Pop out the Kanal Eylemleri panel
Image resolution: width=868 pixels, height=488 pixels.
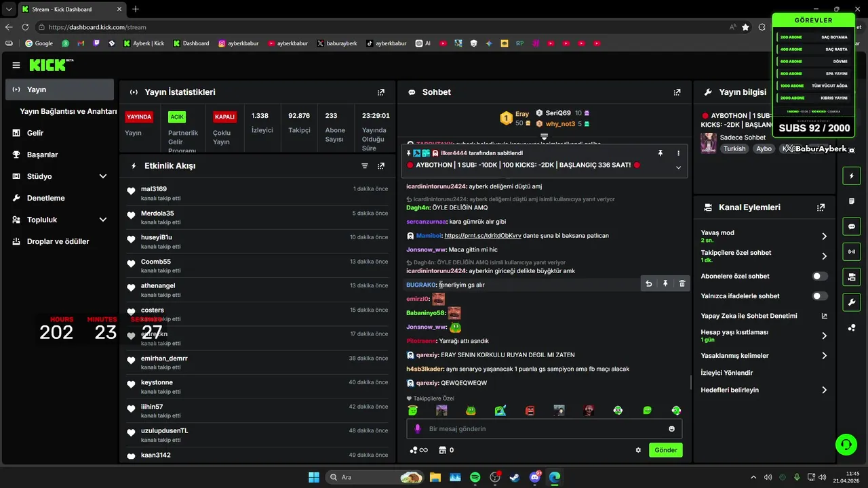click(x=821, y=207)
